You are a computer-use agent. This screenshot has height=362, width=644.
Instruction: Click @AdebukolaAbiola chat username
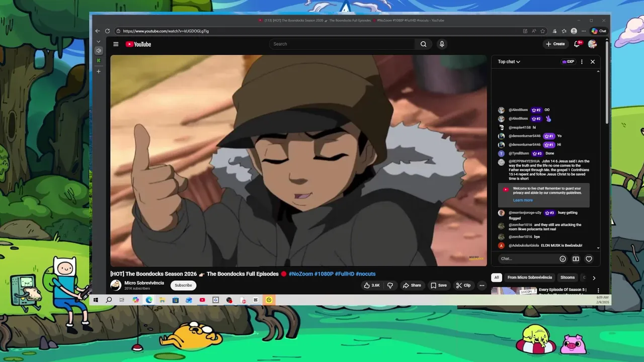click(524, 246)
